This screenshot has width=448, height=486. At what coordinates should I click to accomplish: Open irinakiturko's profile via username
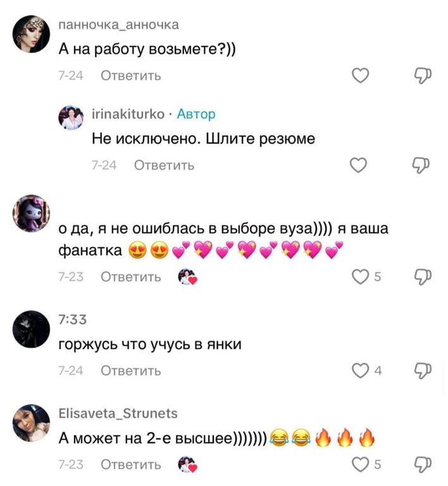[128, 114]
